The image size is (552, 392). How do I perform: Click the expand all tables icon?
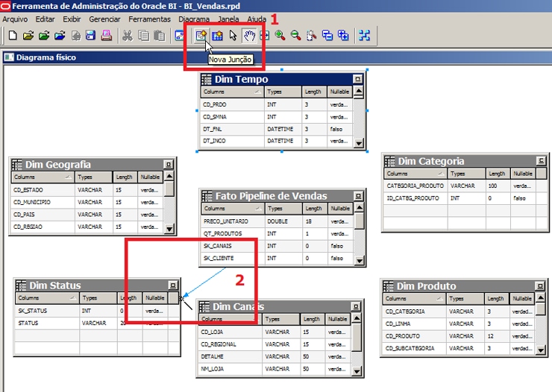[x=343, y=36]
